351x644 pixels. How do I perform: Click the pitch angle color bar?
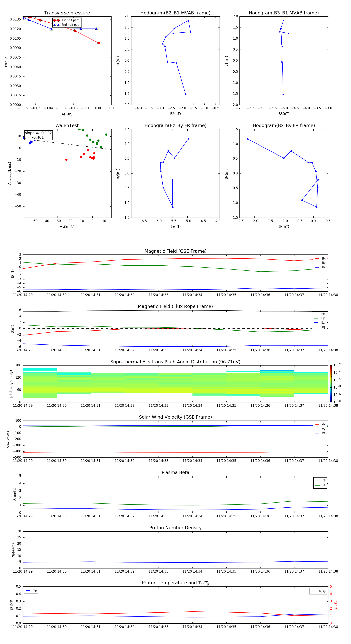click(x=331, y=384)
